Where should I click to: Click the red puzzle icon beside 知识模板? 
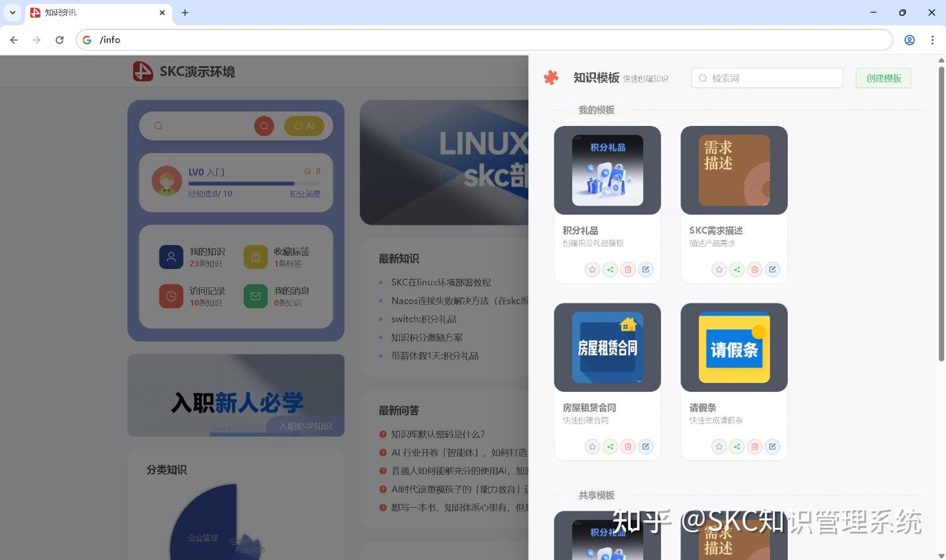[551, 77]
